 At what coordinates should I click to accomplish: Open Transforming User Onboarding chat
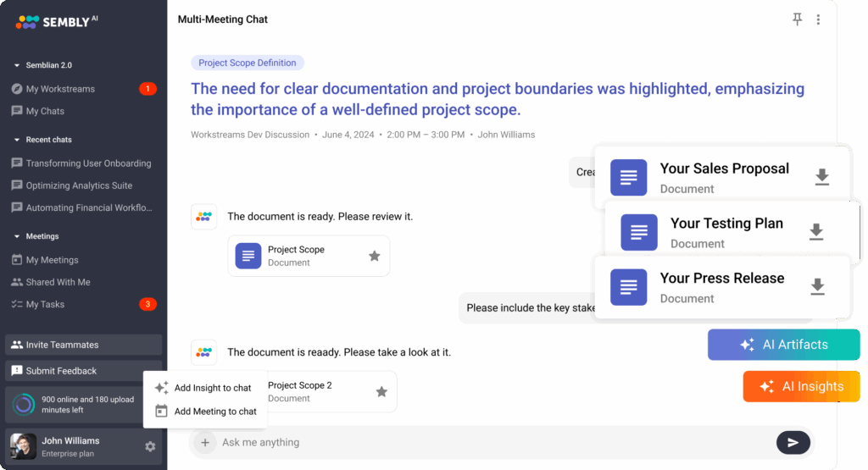click(x=83, y=163)
